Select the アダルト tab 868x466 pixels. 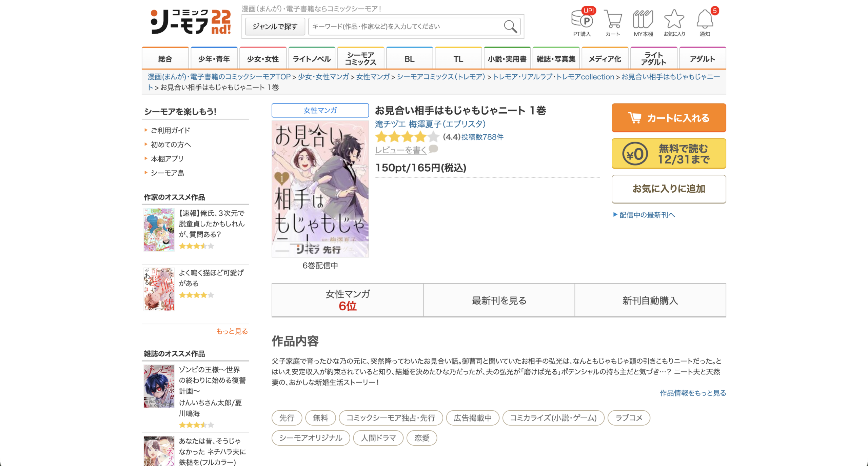pyautogui.click(x=702, y=59)
